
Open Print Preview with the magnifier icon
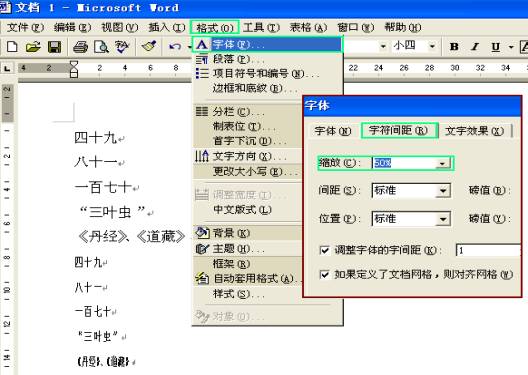[x=101, y=47]
